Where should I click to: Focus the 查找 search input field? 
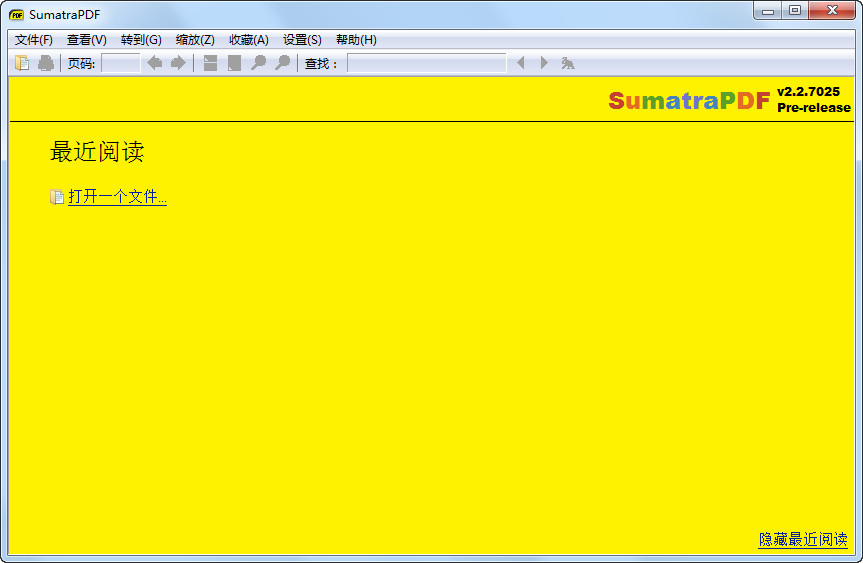tap(427, 63)
